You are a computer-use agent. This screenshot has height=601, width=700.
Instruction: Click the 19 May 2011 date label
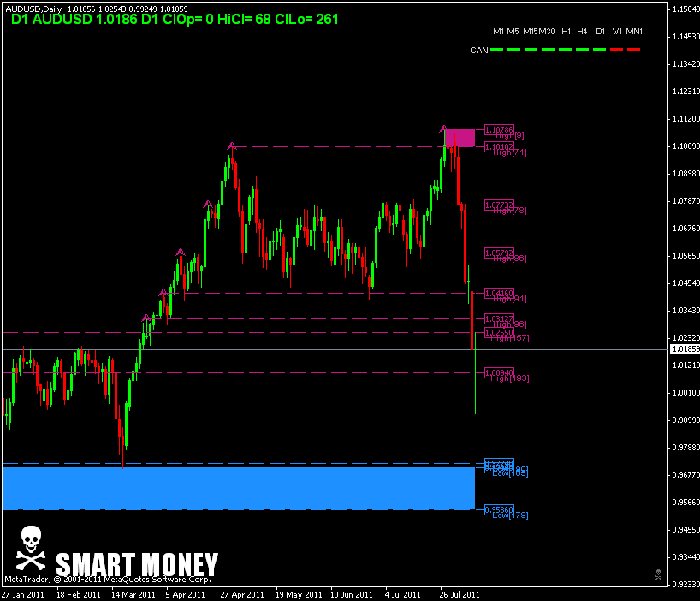[x=299, y=594]
